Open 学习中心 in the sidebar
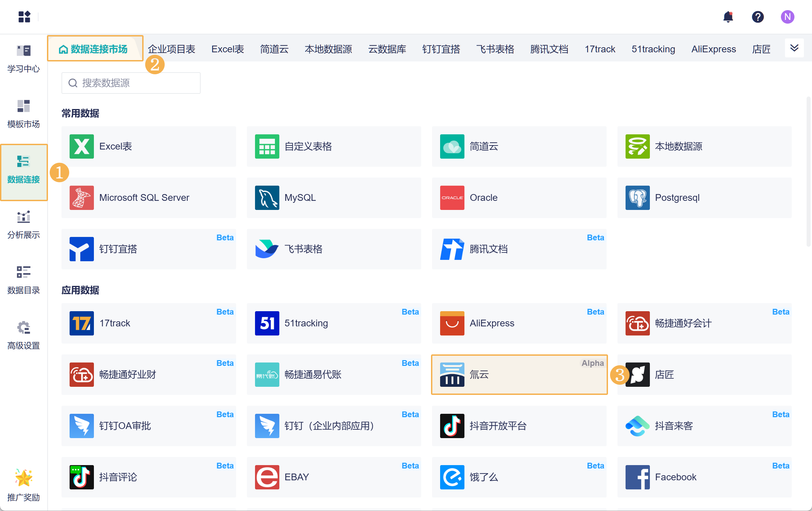812x511 pixels. (x=24, y=59)
